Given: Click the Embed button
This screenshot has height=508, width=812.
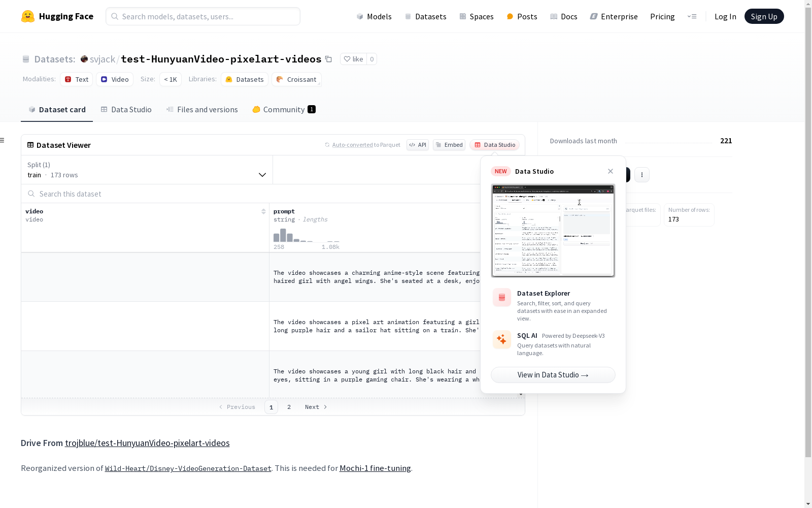Looking at the screenshot, I should point(449,145).
